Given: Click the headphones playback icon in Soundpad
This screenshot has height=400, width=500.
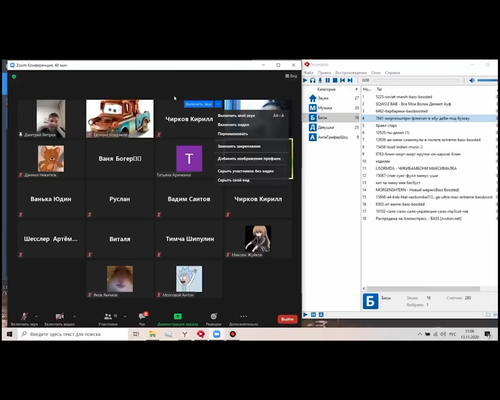Looking at the screenshot, I should point(313,80).
